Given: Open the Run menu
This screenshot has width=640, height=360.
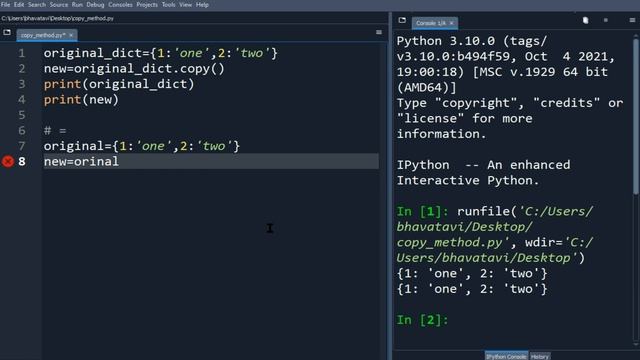Looking at the screenshot, I should click(x=77, y=4).
